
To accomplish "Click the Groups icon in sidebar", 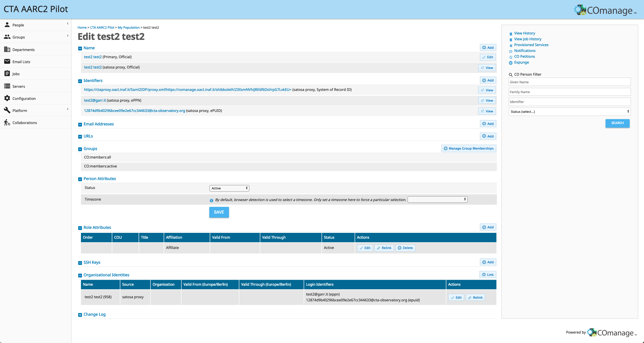I will tap(7, 37).
